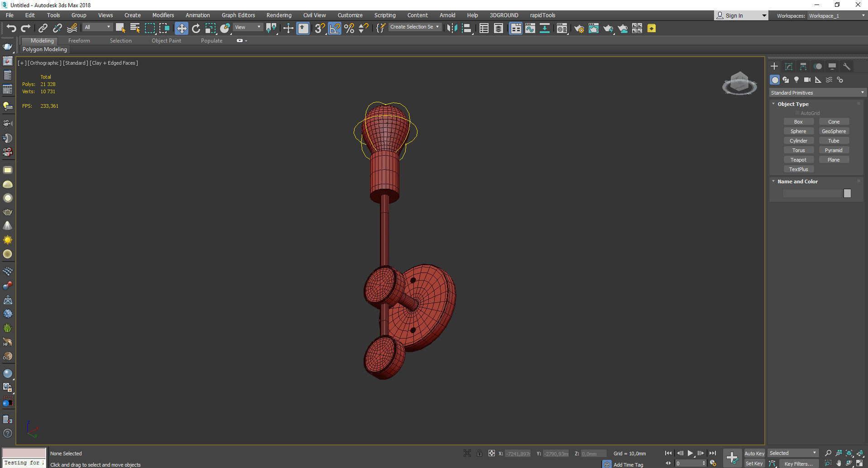Activate Select and Rotate tool
The image size is (868, 468).
pos(196,29)
